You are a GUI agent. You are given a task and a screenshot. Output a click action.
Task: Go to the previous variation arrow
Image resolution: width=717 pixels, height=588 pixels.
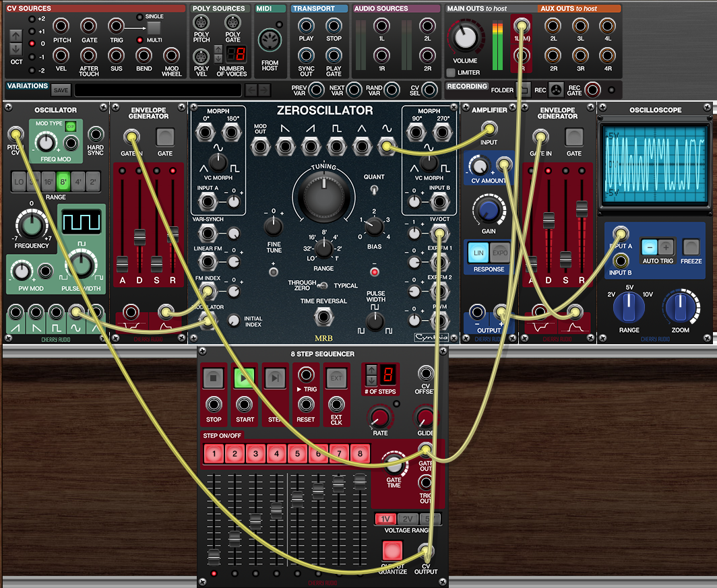[x=251, y=90]
